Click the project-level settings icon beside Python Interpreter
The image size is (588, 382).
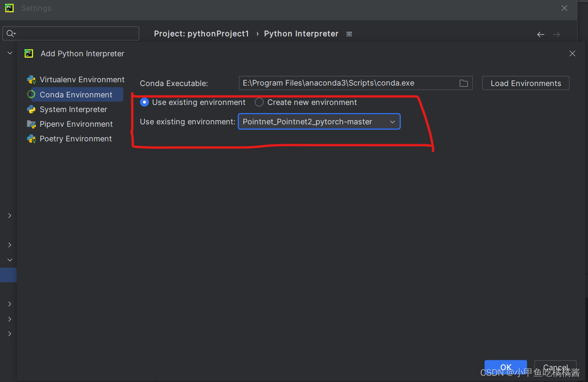tap(349, 34)
